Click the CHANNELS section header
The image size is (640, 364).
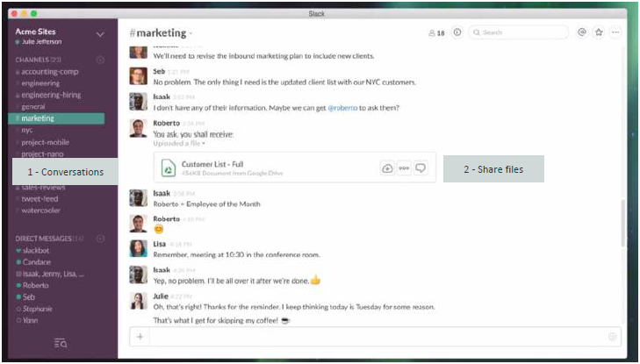coord(38,60)
